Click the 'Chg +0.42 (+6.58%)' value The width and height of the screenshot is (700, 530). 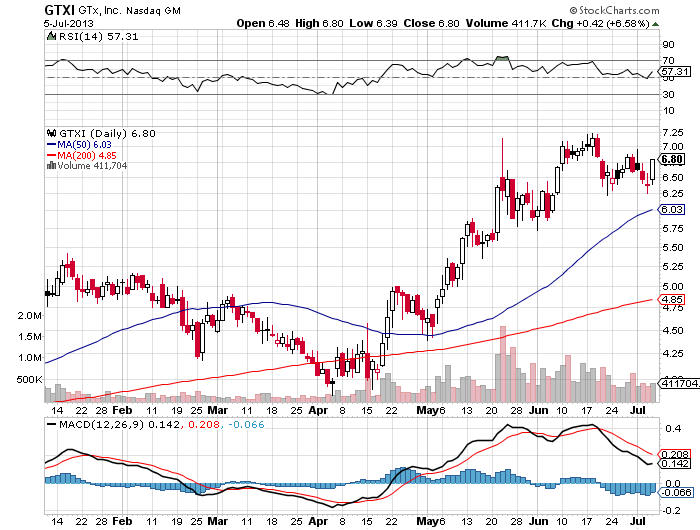pos(600,23)
